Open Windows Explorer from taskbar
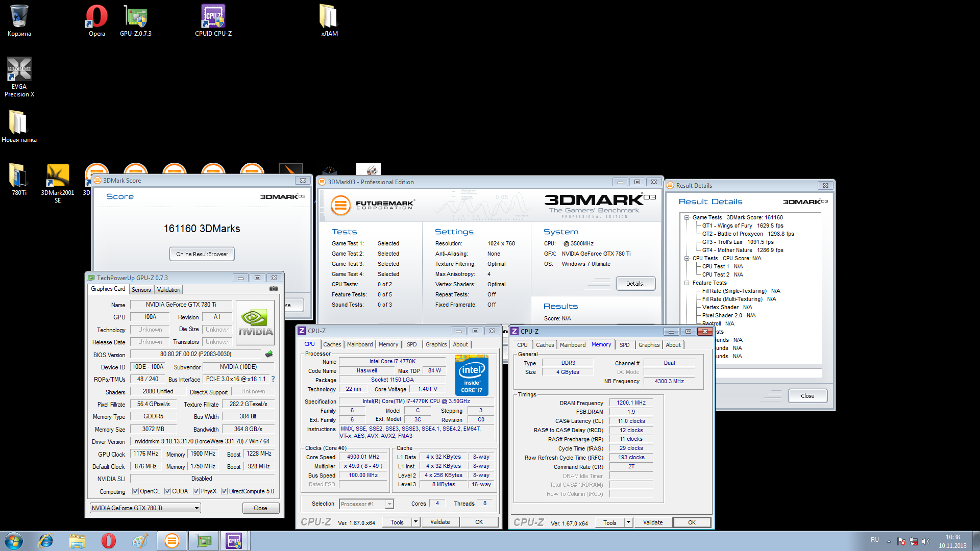 77,541
